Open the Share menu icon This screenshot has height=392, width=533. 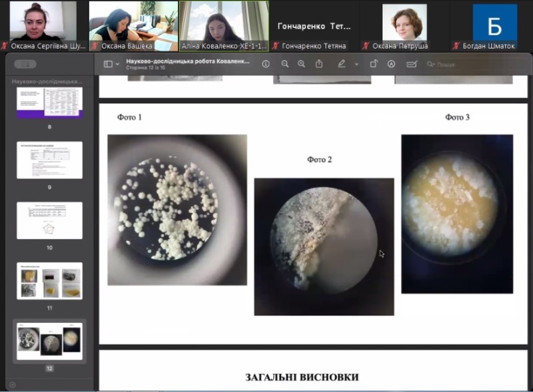pos(319,64)
